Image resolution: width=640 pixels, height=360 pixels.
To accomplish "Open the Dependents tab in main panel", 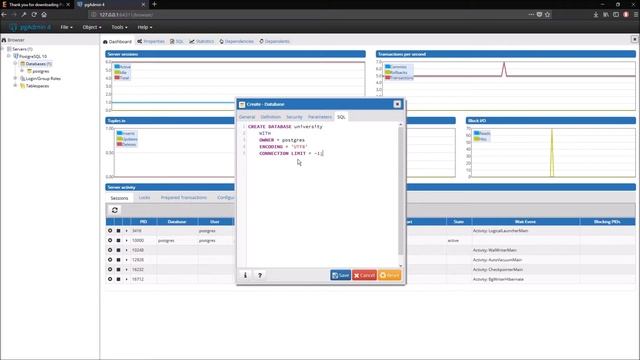I will (x=275, y=41).
